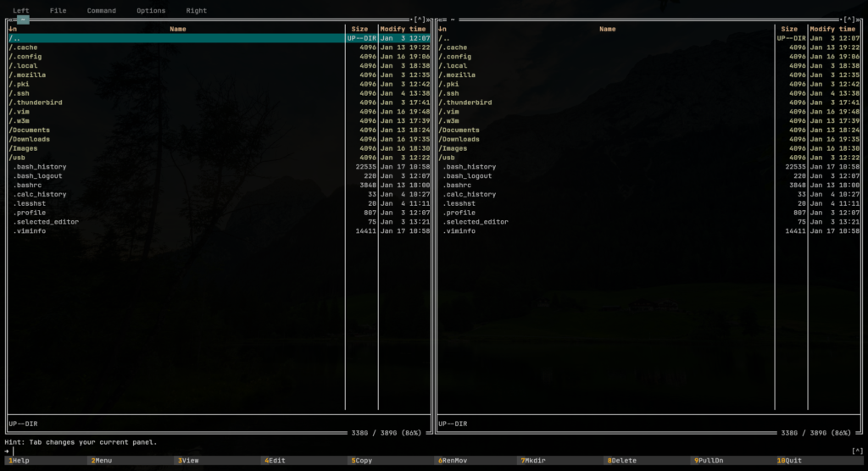The height and width of the screenshot is (471, 868).
Task: Click the 9PullDn function key button
Action: point(735,461)
